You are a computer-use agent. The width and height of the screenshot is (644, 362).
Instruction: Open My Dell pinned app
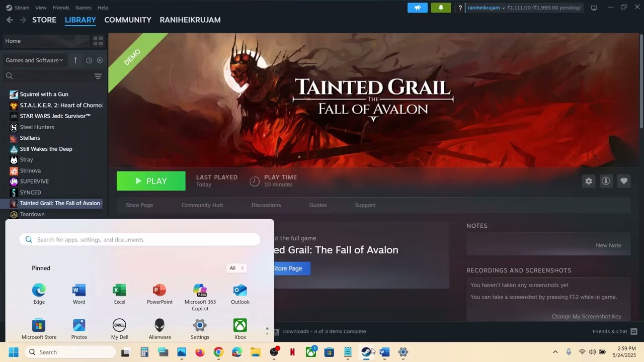(119, 329)
